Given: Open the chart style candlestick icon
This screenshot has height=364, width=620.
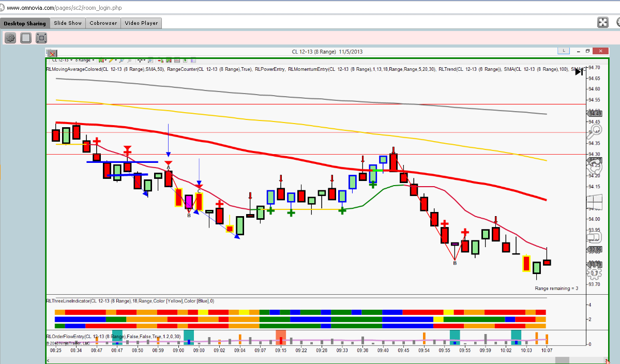Looking at the screenshot, I should 101,60.
